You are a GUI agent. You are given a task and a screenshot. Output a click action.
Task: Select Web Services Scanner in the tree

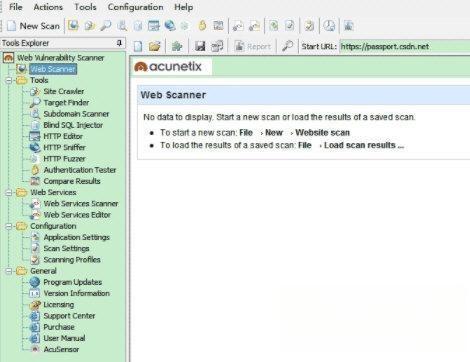pos(81,204)
